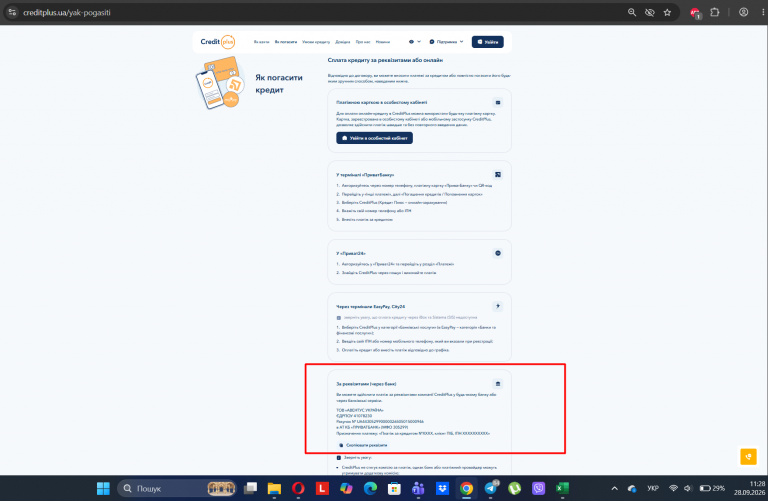Open Viber from the taskbar
This screenshot has width=768, height=501.
(538, 488)
